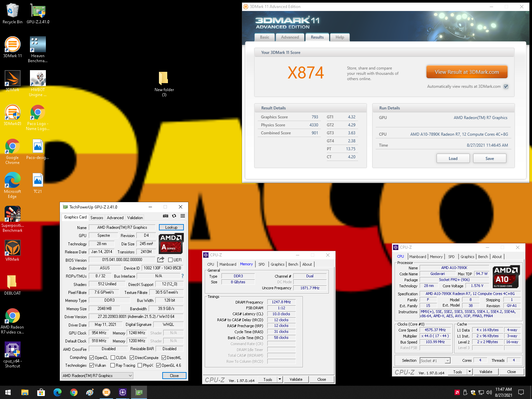This screenshot has width=532, height=399.
Task: Click GPU-Z screenshot camera icon
Action: 166,216
